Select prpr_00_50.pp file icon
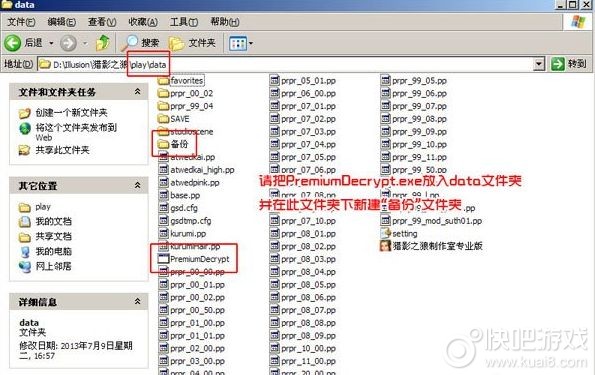The width and height of the screenshot is (595, 375). pyautogui.click(x=163, y=310)
